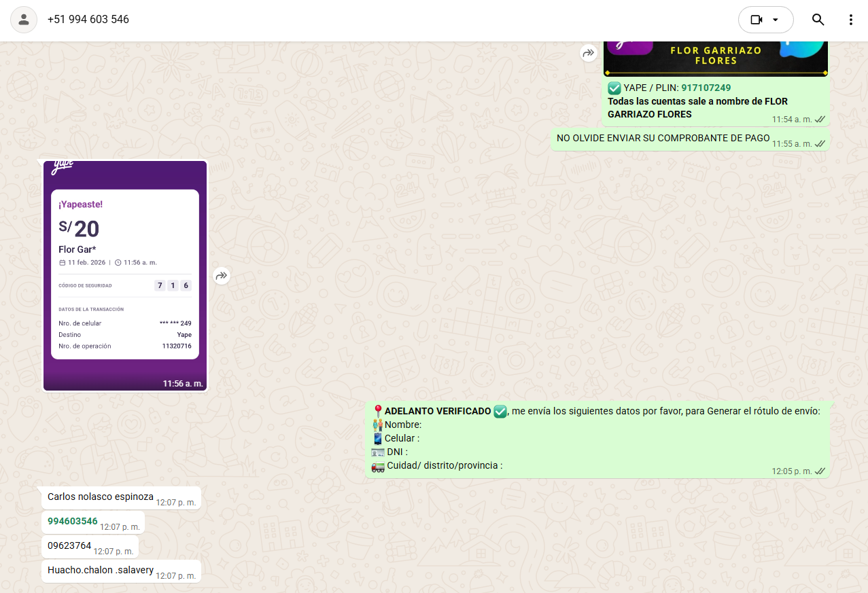Screen dimensions: 868x593
Task: Open contact info for +51 994 603 546
Action: pyautogui.click(x=88, y=20)
